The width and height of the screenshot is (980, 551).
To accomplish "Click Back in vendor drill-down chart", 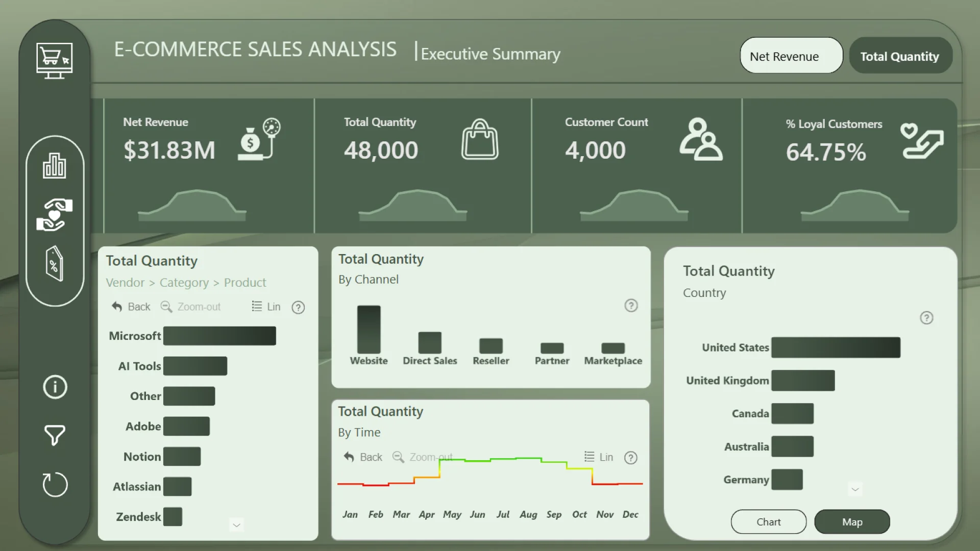I will click(x=131, y=307).
